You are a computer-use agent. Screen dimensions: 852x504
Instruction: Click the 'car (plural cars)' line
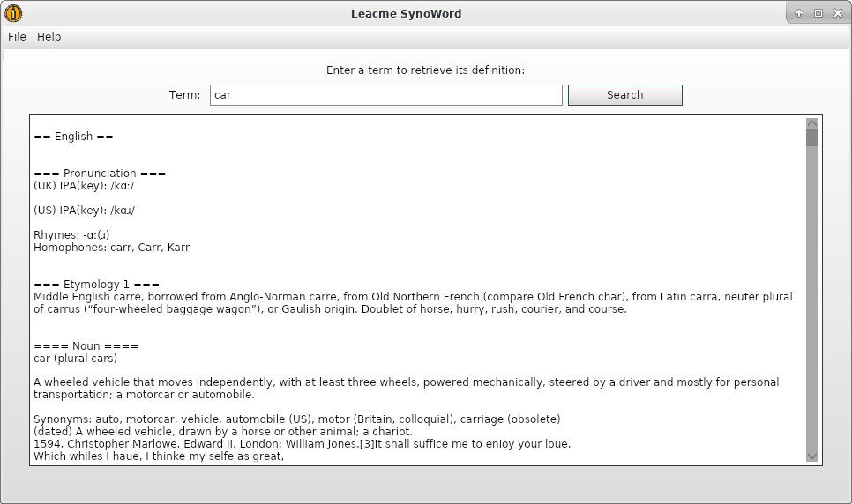click(x=75, y=359)
